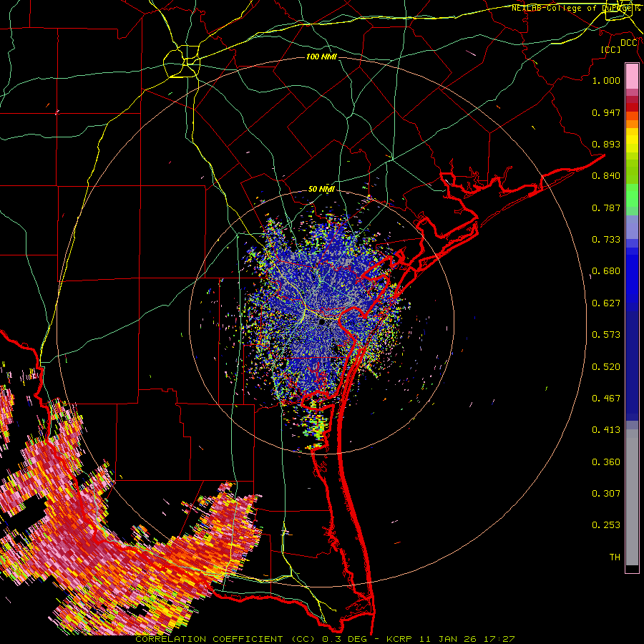Select the 0.307 value on color scale
This screenshot has height=644, width=644.
[606, 494]
